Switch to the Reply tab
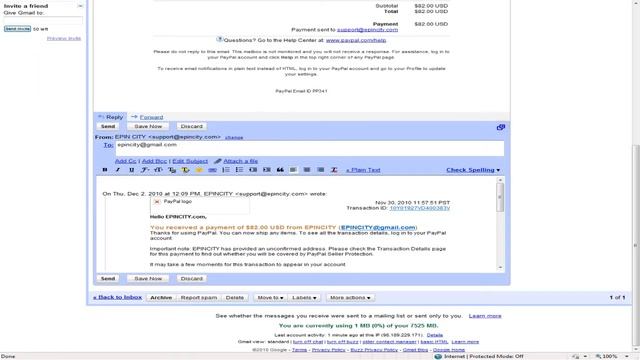This screenshot has width=640, height=360. (111, 117)
